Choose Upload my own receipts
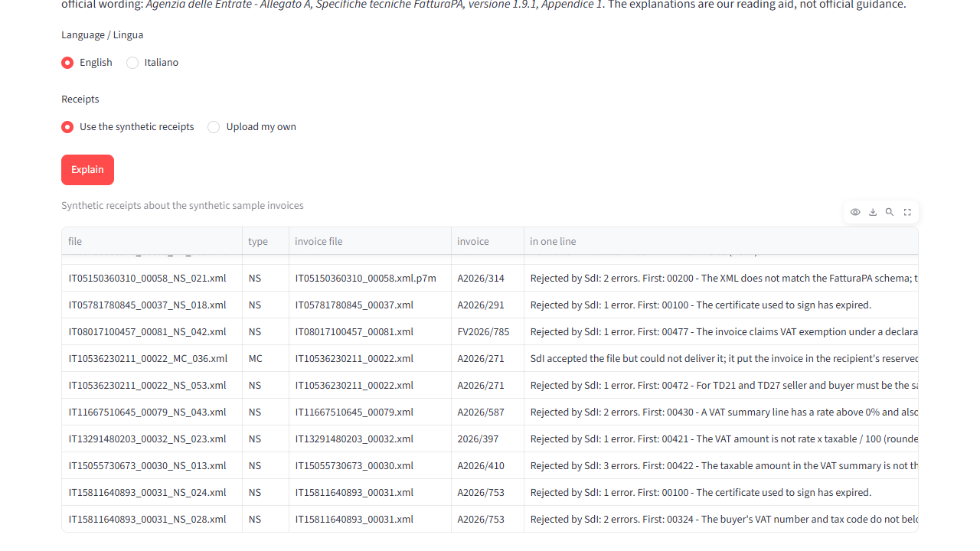Image resolution: width=980 pixels, height=551 pixels. click(x=252, y=127)
